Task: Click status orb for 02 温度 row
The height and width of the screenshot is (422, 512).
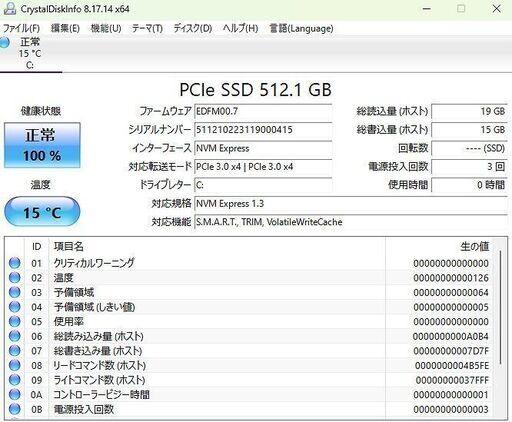Action: (14, 278)
